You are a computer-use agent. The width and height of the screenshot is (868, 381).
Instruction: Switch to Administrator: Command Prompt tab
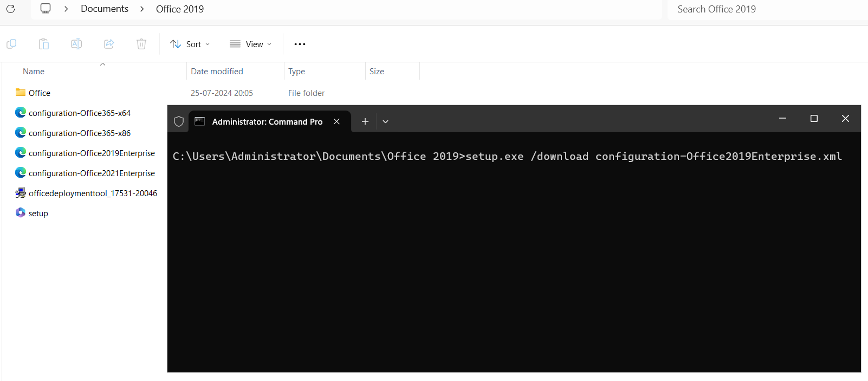(269, 121)
